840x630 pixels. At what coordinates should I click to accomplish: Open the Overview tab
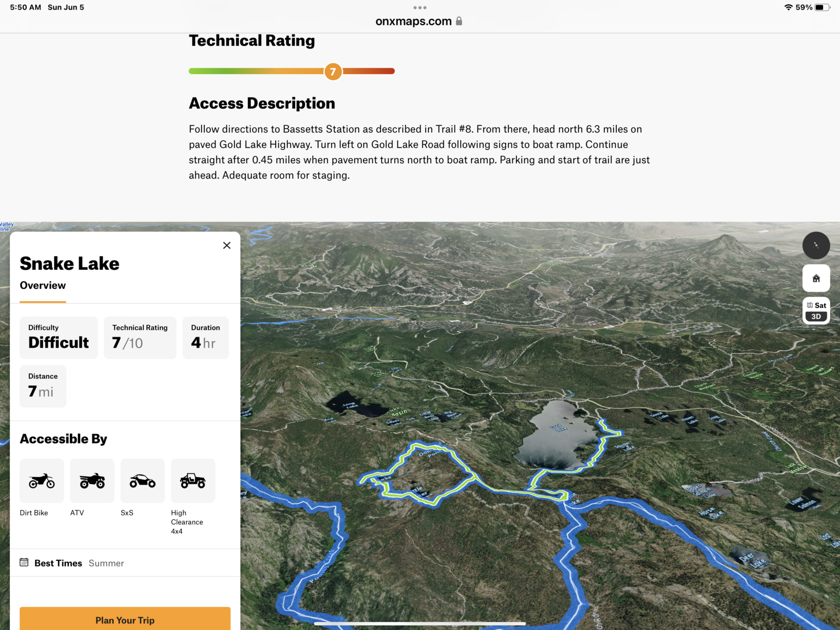[43, 286]
